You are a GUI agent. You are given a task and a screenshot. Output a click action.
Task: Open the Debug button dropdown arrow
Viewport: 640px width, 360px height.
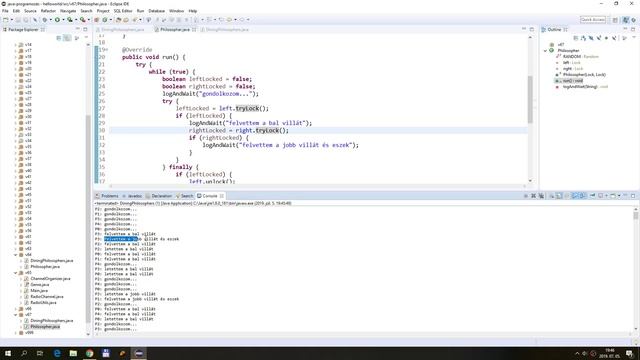pyautogui.click(x=51, y=20)
